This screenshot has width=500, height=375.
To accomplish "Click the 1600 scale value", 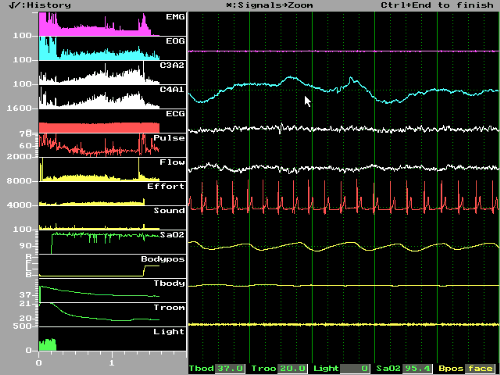I will (x=19, y=108).
